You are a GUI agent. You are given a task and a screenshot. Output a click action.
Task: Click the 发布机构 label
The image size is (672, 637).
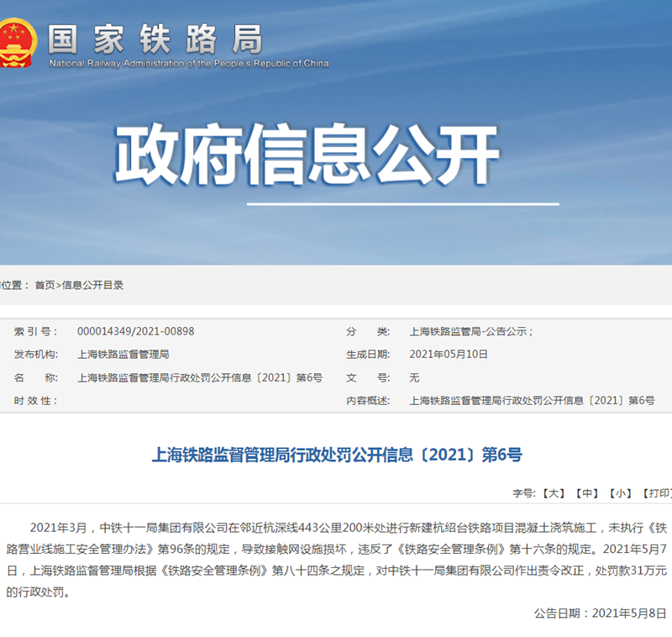pyautogui.click(x=35, y=355)
